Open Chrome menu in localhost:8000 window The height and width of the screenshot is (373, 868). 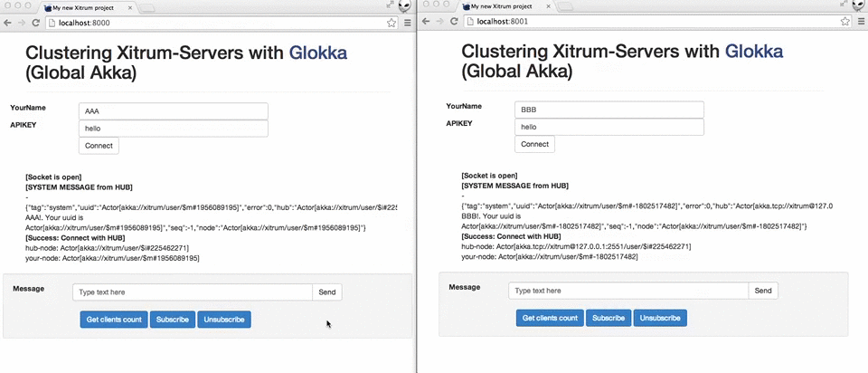408,23
